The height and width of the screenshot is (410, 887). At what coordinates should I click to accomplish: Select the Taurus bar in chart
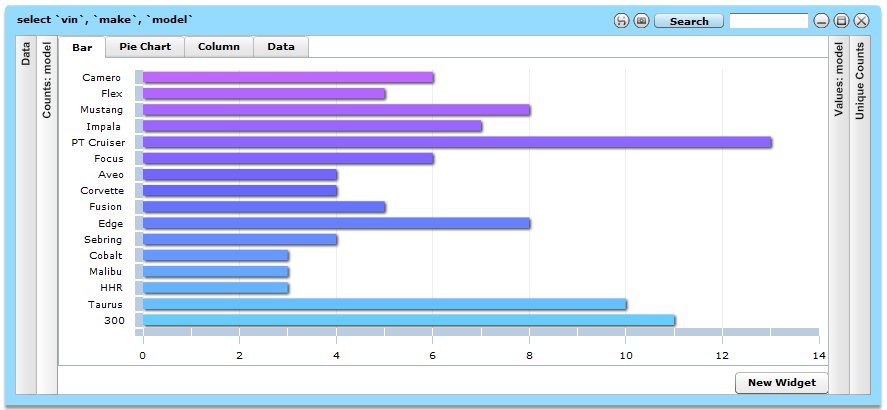[385, 304]
